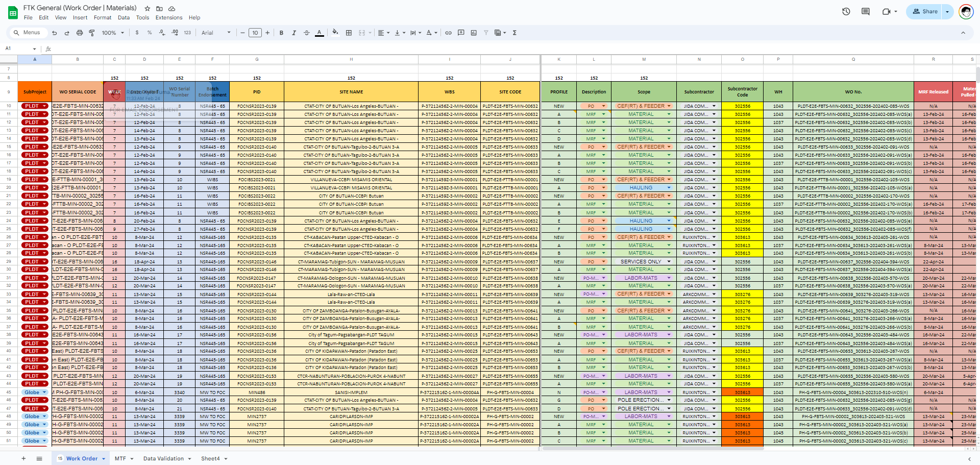Open the Insert menu

click(80, 17)
